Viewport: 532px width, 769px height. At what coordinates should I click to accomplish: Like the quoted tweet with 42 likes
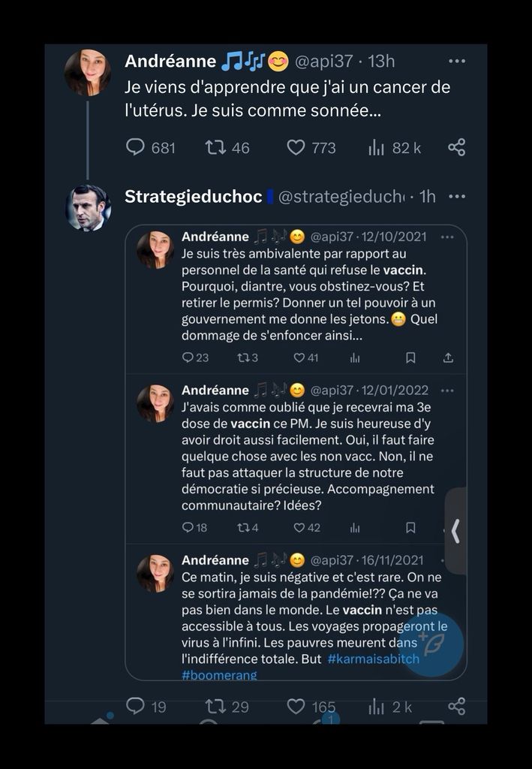[299, 527]
